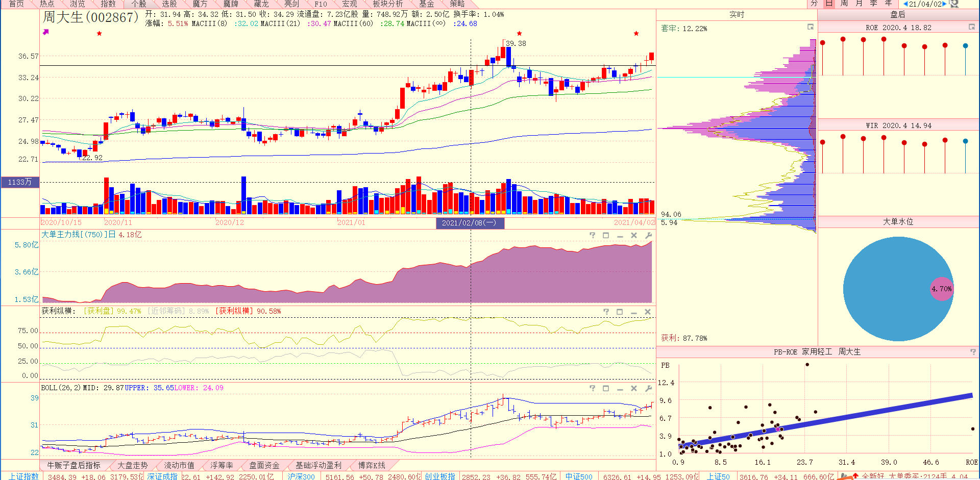Select the 周 weekly period
The height and width of the screenshot is (480, 980).
click(844, 4)
